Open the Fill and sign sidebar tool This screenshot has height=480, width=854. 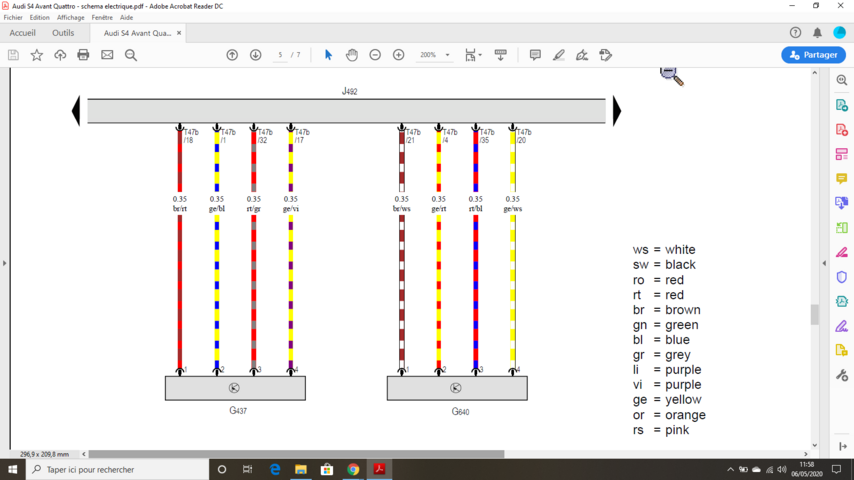(x=842, y=252)
